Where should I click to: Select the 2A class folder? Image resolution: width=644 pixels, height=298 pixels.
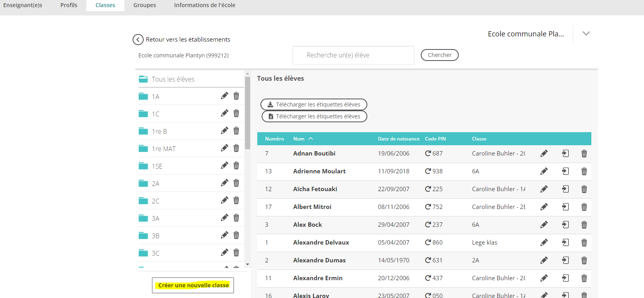[x=156, y=184]
